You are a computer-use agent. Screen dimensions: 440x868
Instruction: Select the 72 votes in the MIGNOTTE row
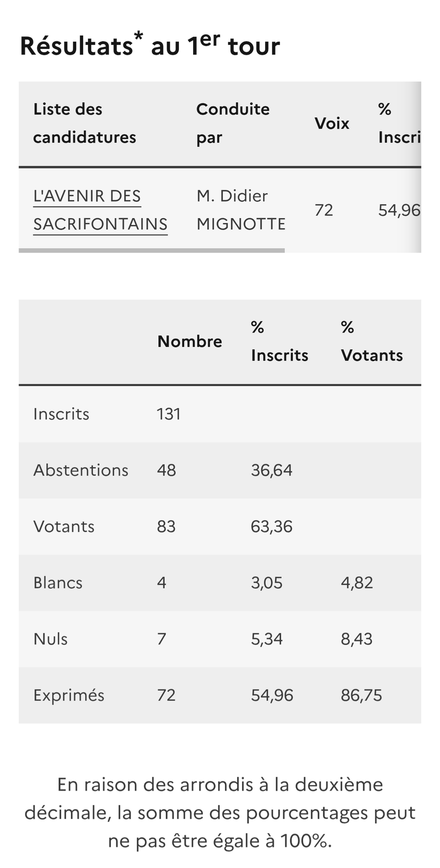(x=324, y=210)
